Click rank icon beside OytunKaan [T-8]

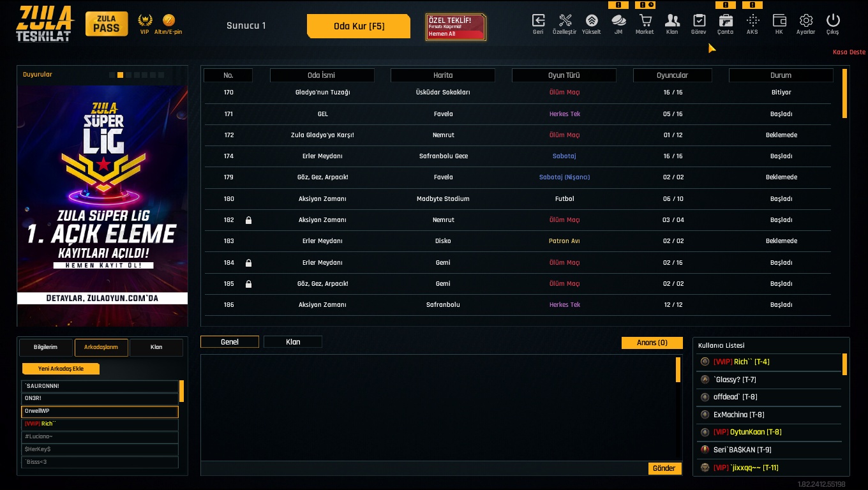tap(705, 432)
